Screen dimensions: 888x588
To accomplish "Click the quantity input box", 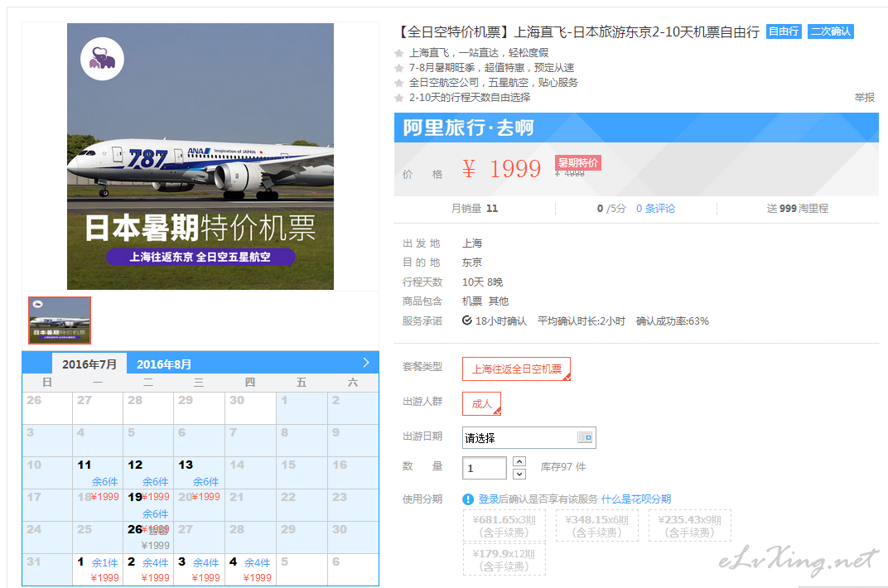I will coord(485,468).
